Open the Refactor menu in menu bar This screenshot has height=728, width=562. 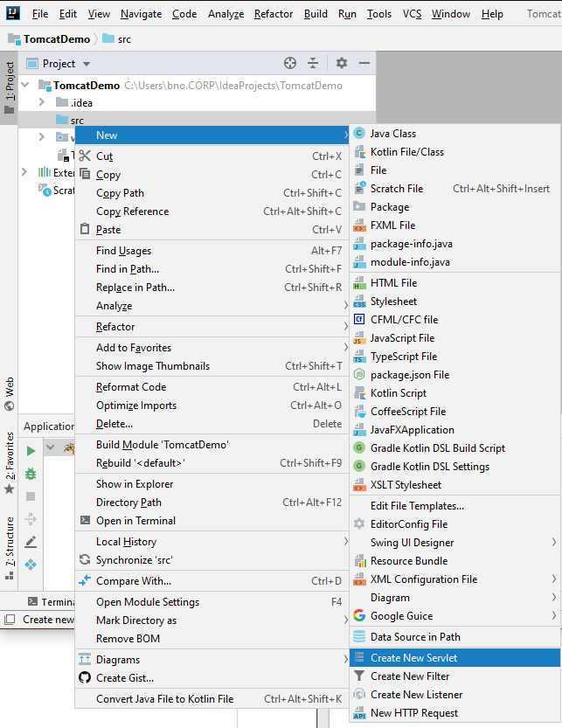coord(274,14)
